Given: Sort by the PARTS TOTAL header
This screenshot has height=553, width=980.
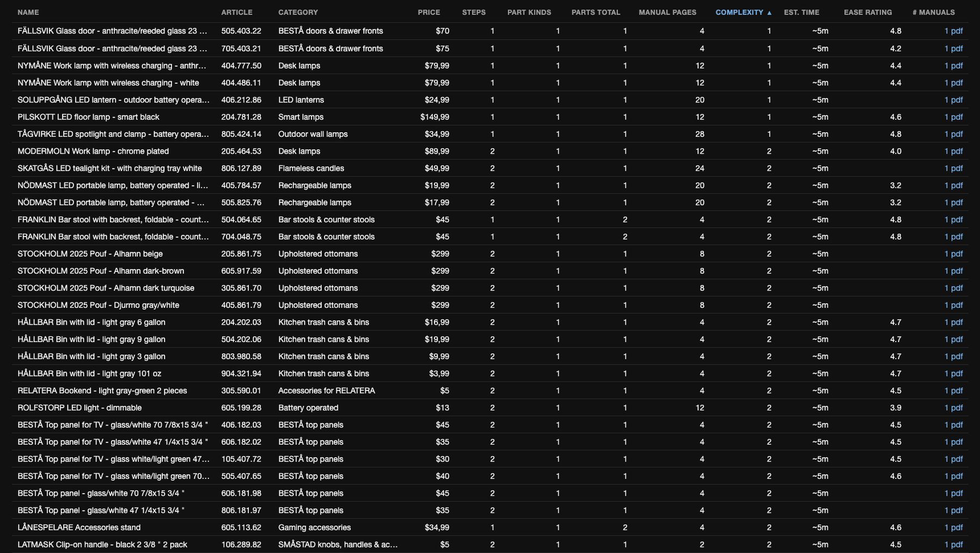Looking at the screenshot, I should (x=596, y=12).
